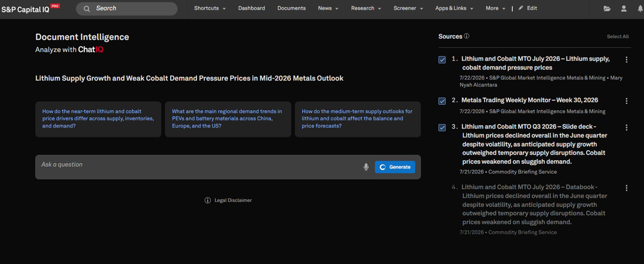Click source 1 metadata with Mary Nyah Alcantara
Image resolution: width=644 pixels, height=264 pixels.
click(x=541, y=81)
